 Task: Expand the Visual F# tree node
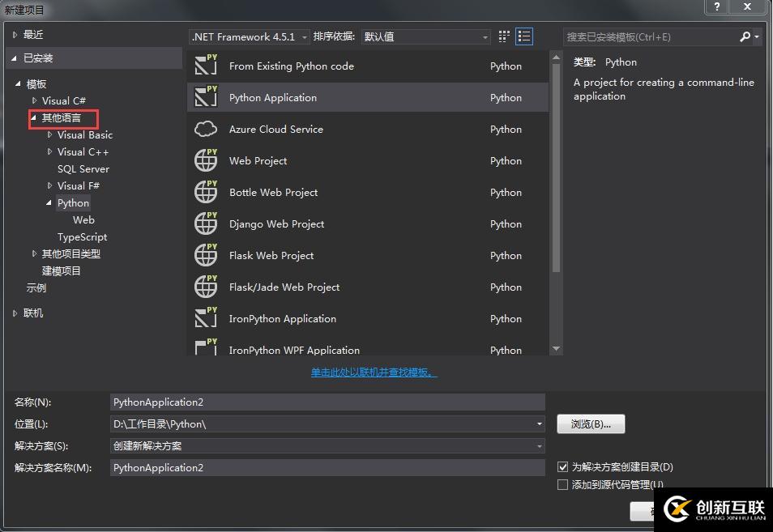49,185
